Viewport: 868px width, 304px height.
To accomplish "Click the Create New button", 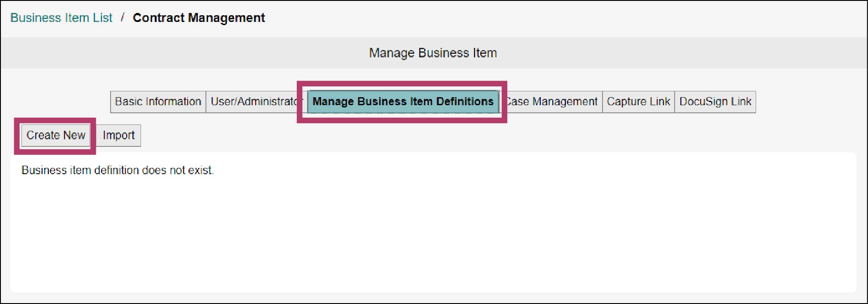I will pos(56,135).
